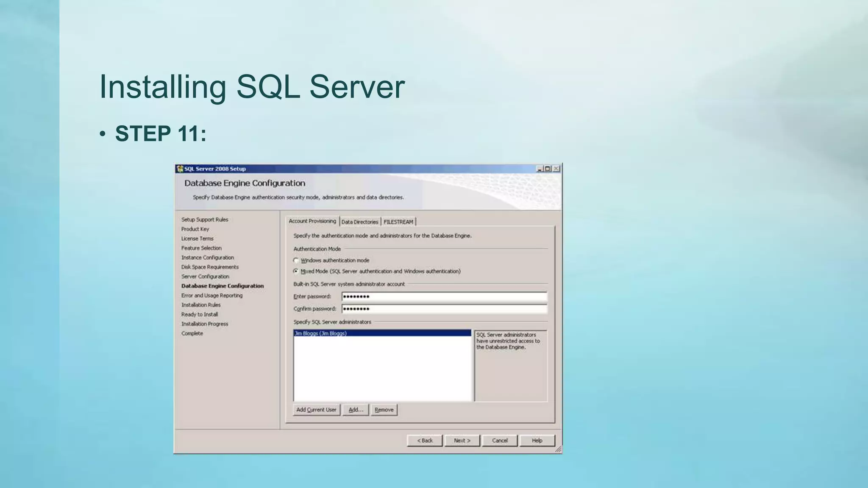Switch to the Account Provisioning tab
Screen dimensions: 868x488
(312, 221)
